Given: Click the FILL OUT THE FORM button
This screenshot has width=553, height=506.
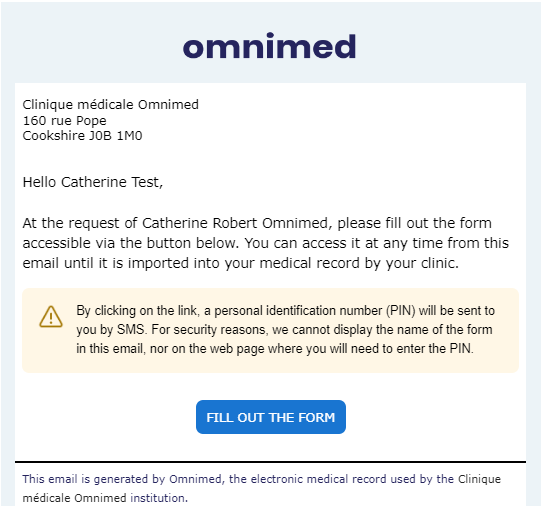Looking at the screenshot, I should (x=271, y=417).
